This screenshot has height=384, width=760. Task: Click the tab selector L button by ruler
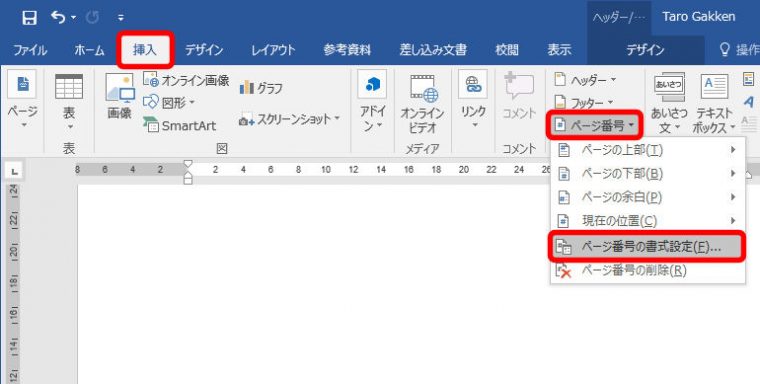pos(14,170)
